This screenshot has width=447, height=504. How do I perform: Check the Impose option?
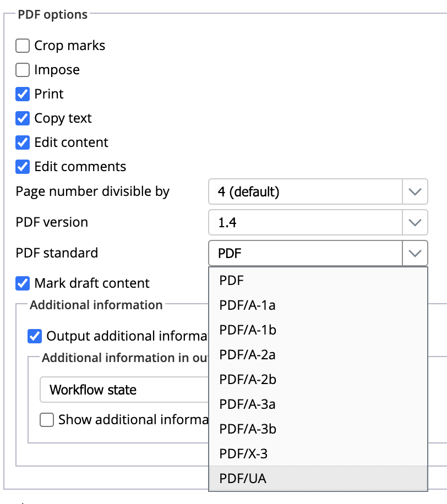pos(23,70)
